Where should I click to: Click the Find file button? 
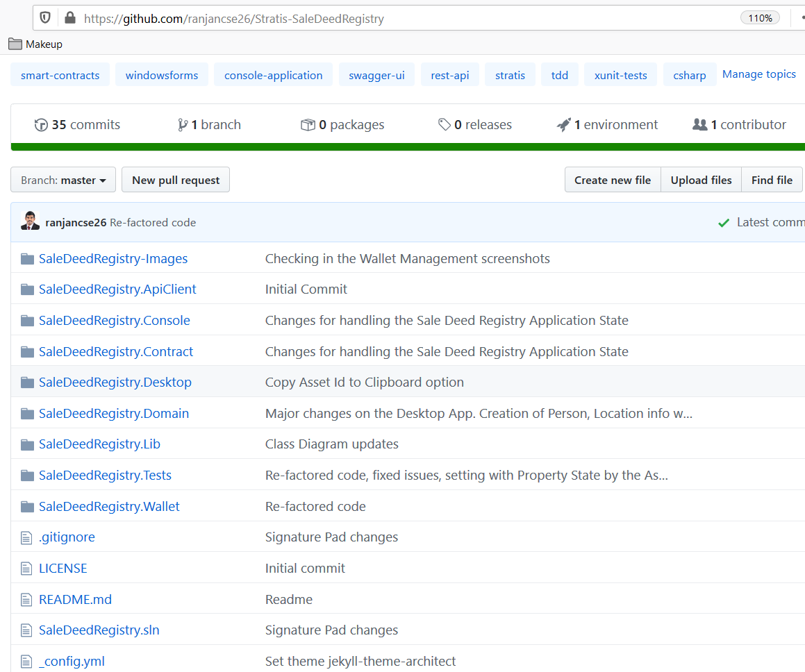[x=772, y=180]
